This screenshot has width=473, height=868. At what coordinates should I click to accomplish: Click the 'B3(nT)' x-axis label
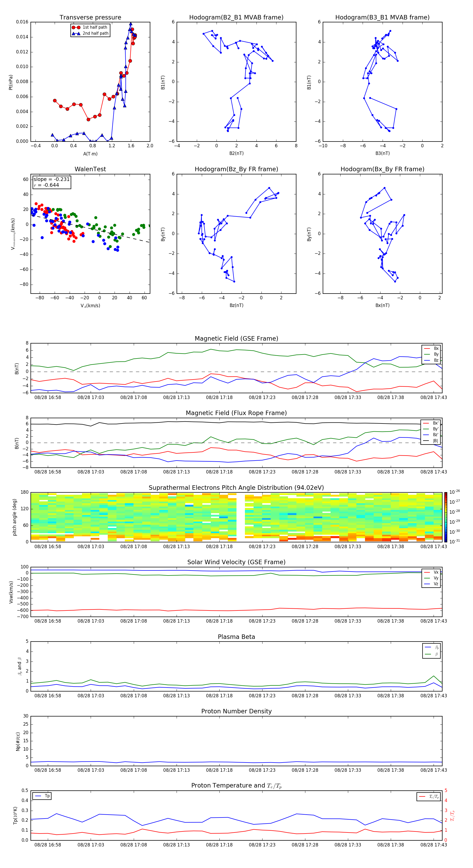click(382, 153)
